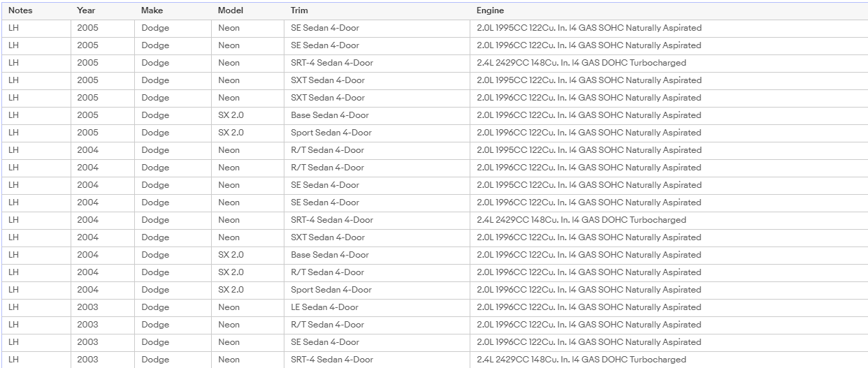
Task: Select 2005 Sport Sedan 4-Door trim cell
Action: [x=377, y=133]
